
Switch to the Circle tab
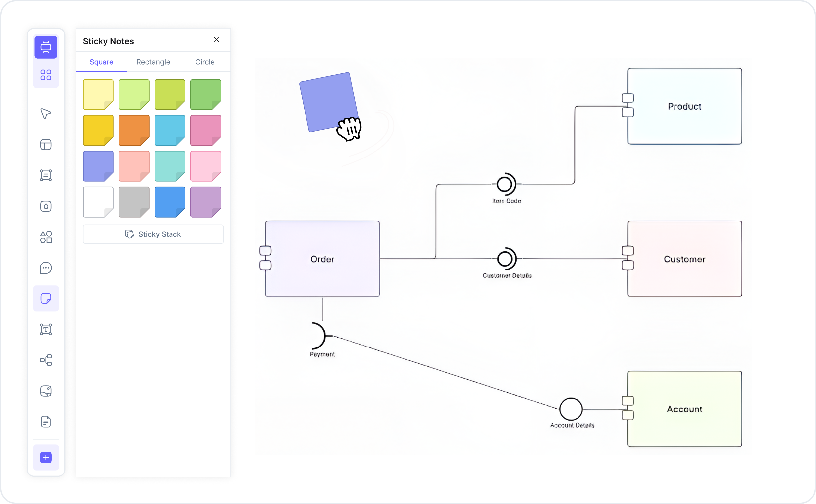pyautogui.click(x=205, y=62)
